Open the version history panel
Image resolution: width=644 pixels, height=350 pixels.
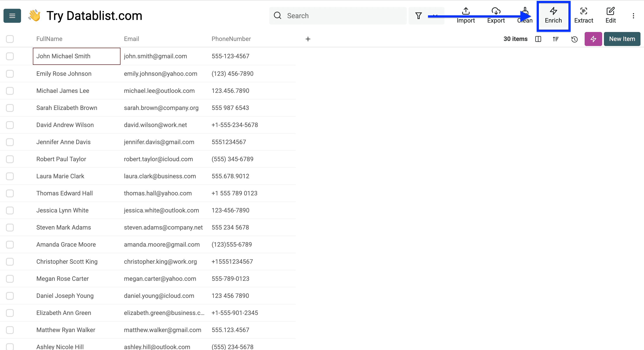(x=574, y=39)
